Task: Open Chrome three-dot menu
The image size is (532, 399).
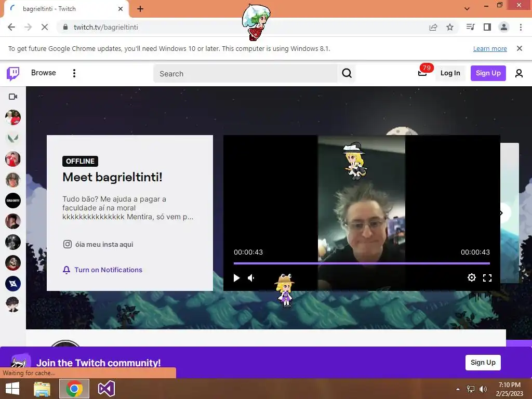Action: click(x=521, y=27)
